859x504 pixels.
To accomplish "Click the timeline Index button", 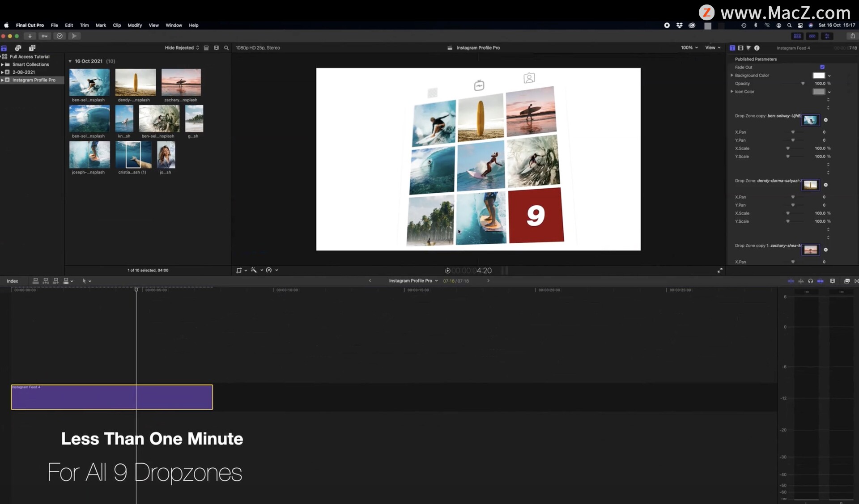I will (x=13, y=281).
